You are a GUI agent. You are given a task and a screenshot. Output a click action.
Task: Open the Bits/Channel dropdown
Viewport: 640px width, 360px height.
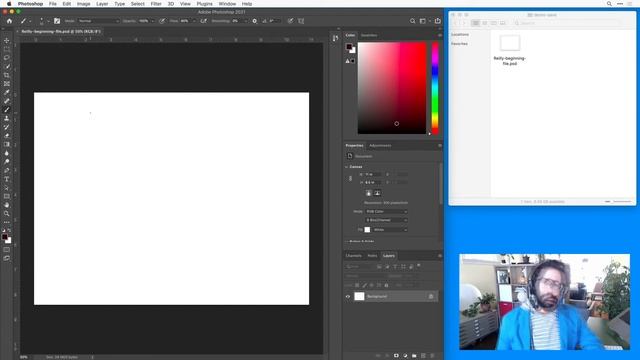(386, 220)
